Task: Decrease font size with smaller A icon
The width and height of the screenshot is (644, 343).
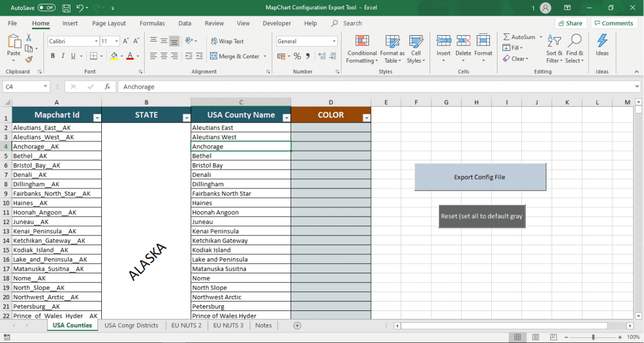Action: click(136, 41)
